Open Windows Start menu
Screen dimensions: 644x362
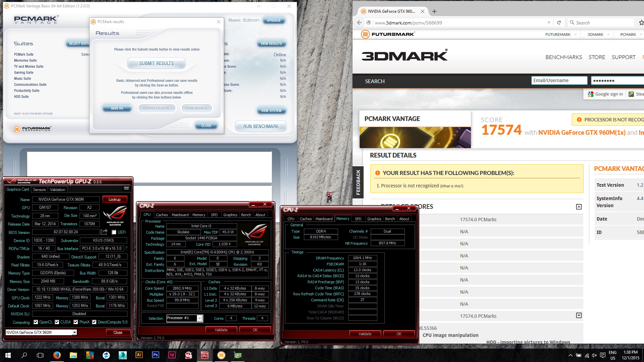pyautogui.click(x=8, y=355)
